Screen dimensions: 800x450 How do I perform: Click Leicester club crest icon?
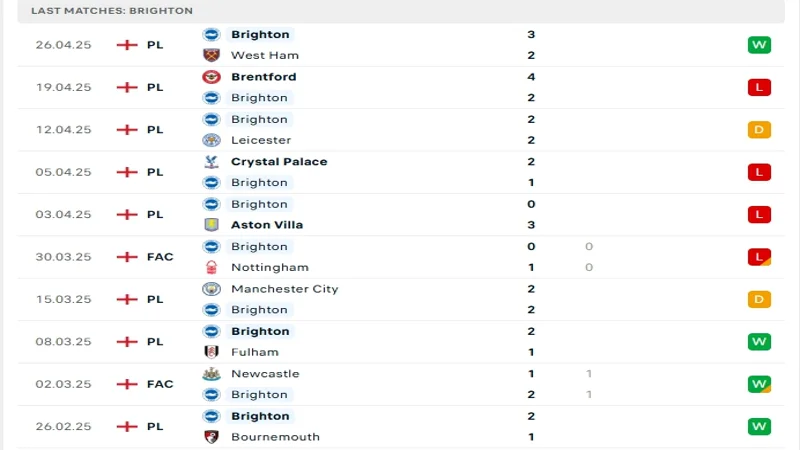211,140
